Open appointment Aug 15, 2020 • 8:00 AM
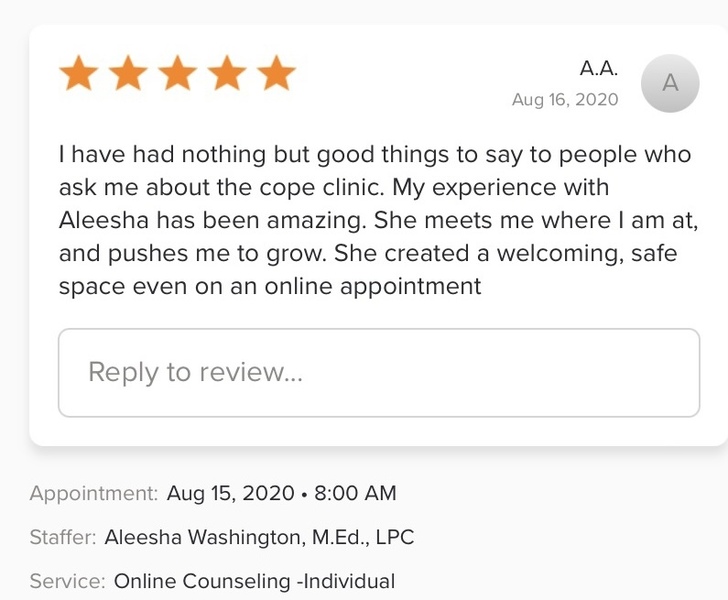Viewport: 728px width, 600px height. pyautogui.click(x=281, y=493)
